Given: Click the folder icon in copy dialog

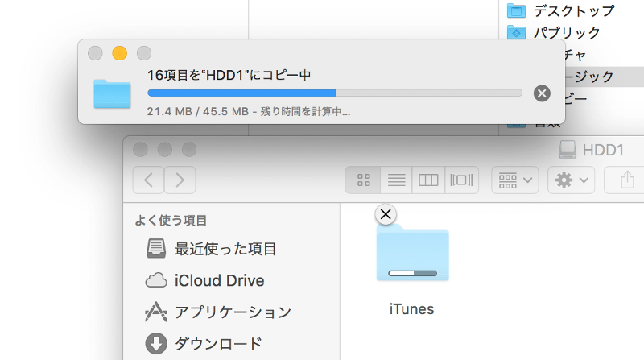Looking at the screenshot, I should [x=112, y=93].
